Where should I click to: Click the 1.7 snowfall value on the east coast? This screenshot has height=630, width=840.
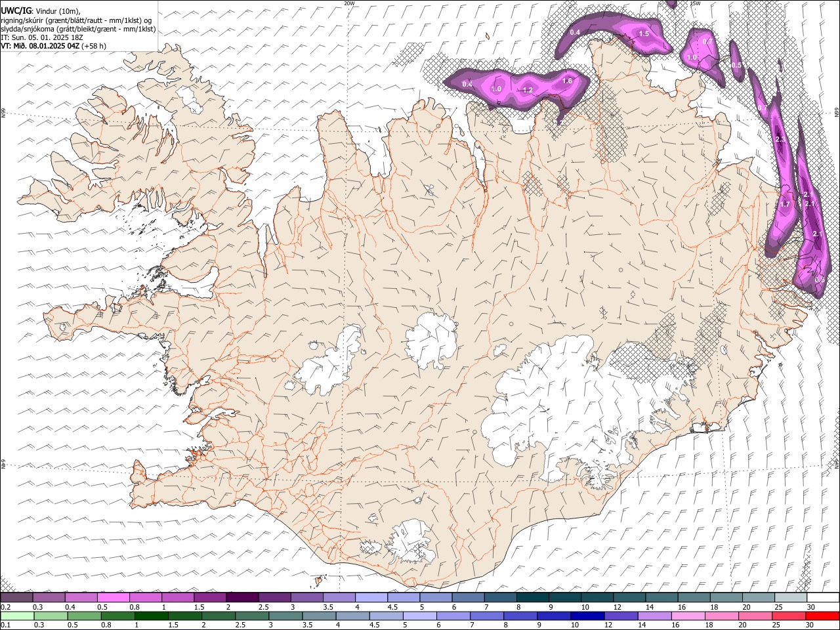(x=785, y=204)
